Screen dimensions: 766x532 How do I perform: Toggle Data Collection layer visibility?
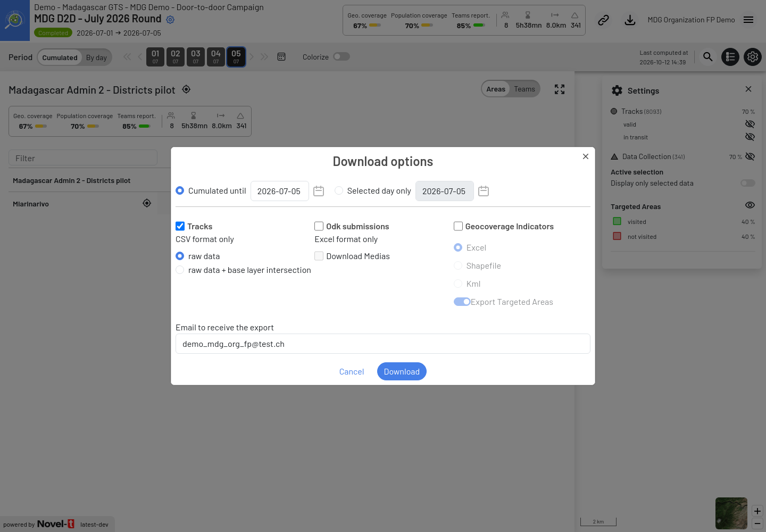click(750, 156)
